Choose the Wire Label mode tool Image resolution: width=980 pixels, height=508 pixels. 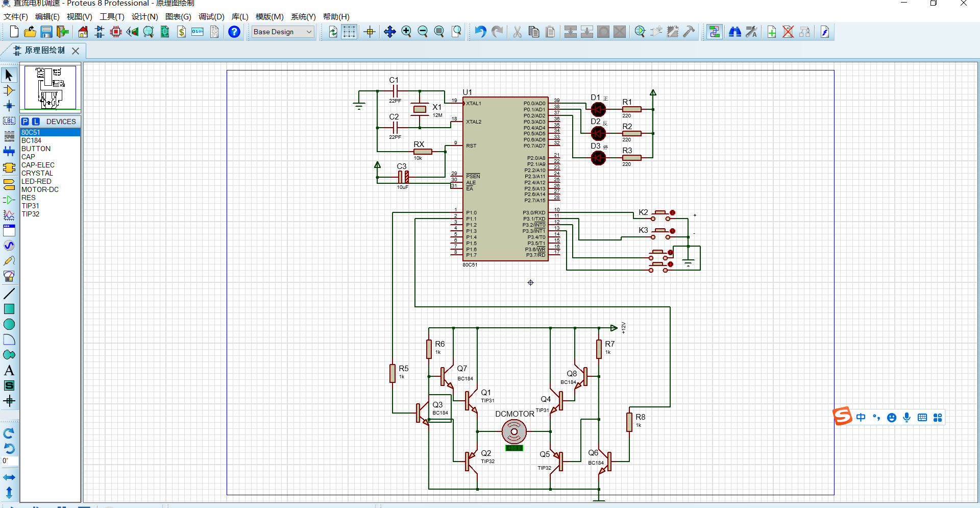[x=9, y=121]
